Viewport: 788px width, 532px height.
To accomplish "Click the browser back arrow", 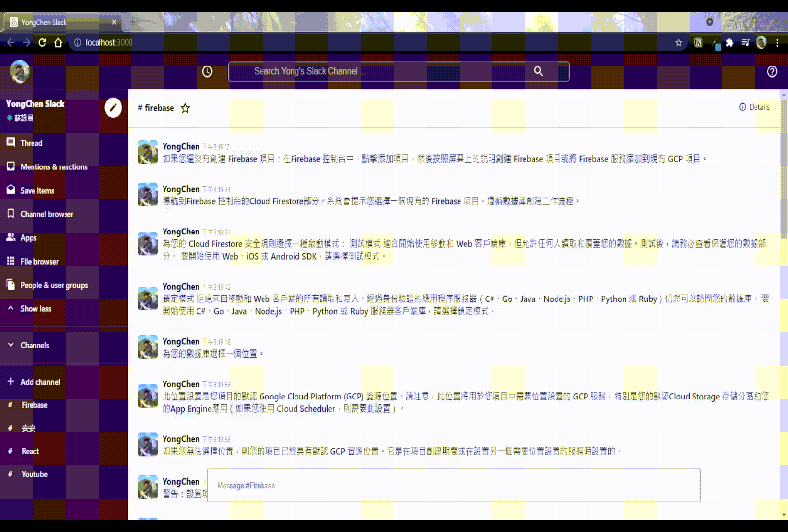I will tap(11, 43).
